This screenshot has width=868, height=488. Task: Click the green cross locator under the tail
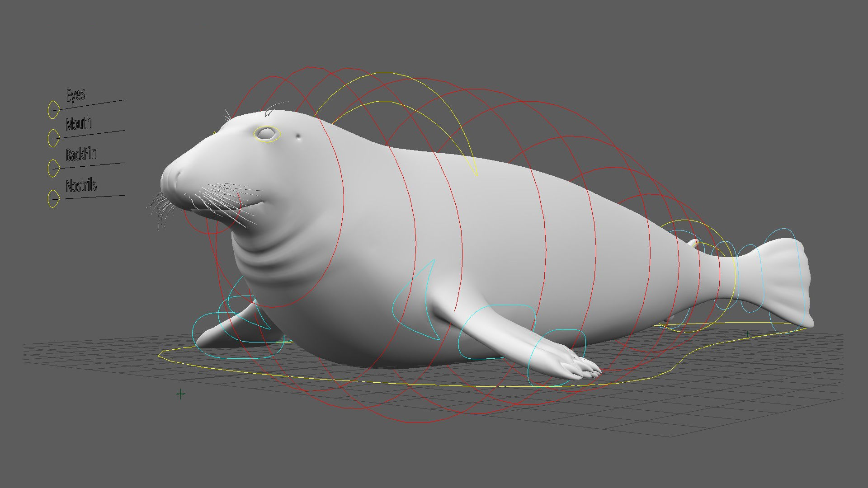pyautogui.click(x=748, y=334)
